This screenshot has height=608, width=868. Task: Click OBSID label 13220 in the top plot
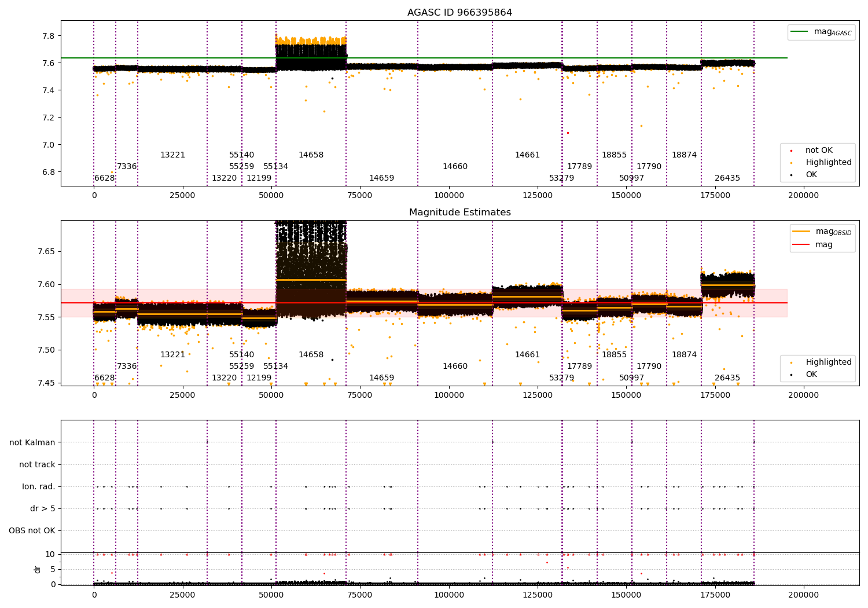coord(224,178)
